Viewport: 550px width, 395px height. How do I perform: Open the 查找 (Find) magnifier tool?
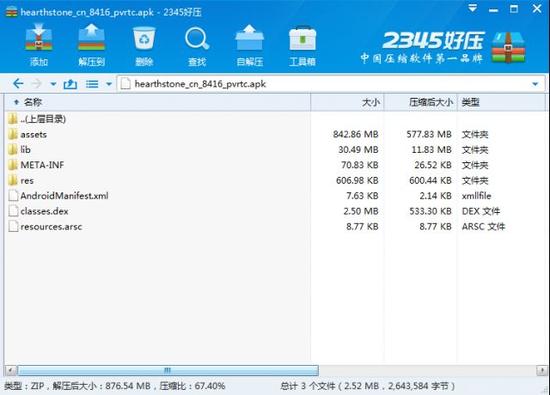(x=197, y=46)
